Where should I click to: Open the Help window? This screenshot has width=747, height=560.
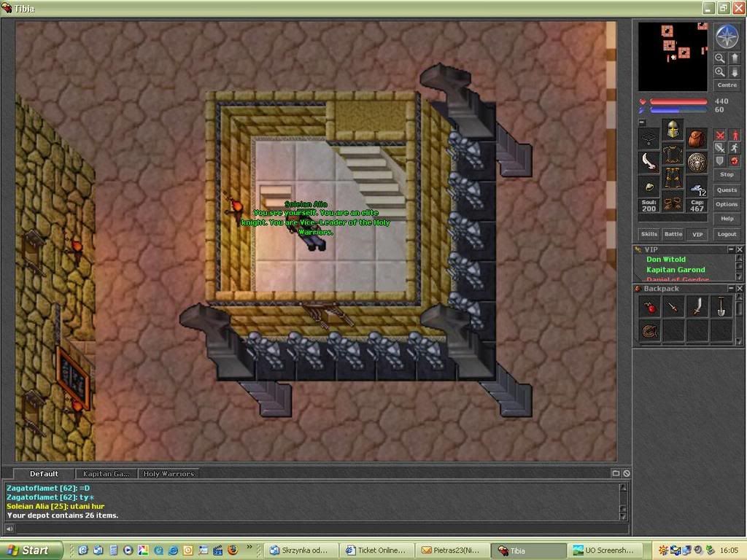(x=727, y=219)
